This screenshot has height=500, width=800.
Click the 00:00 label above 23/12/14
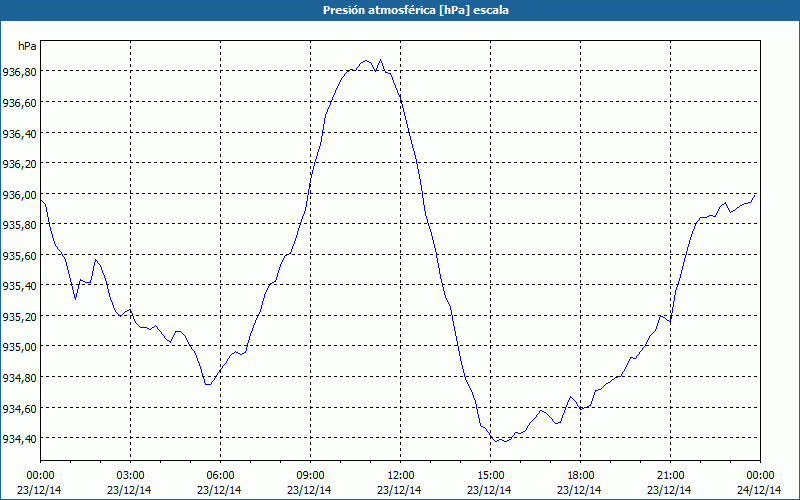coord(40,476)
